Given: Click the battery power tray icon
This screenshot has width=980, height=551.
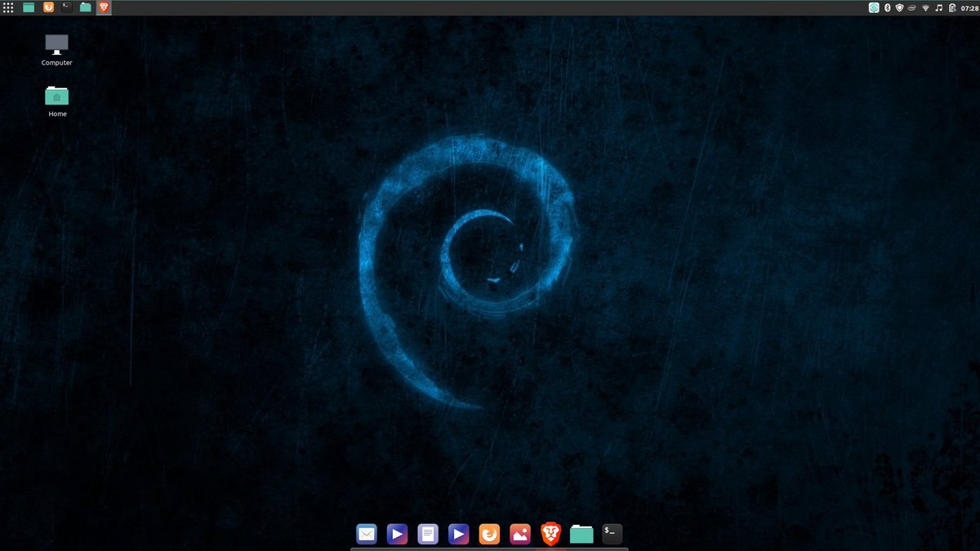Looking at the screenshot, I should tap(952, 7).
